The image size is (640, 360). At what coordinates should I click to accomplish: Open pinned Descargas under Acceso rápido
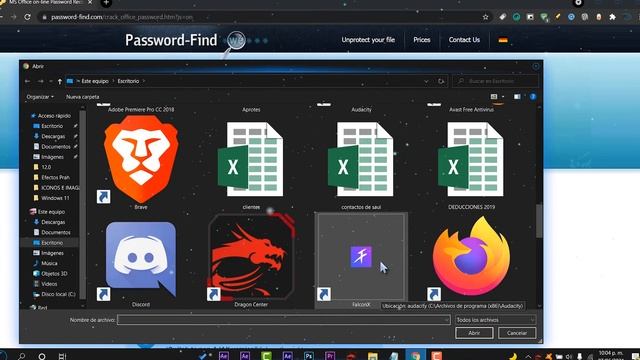point(53,136)
